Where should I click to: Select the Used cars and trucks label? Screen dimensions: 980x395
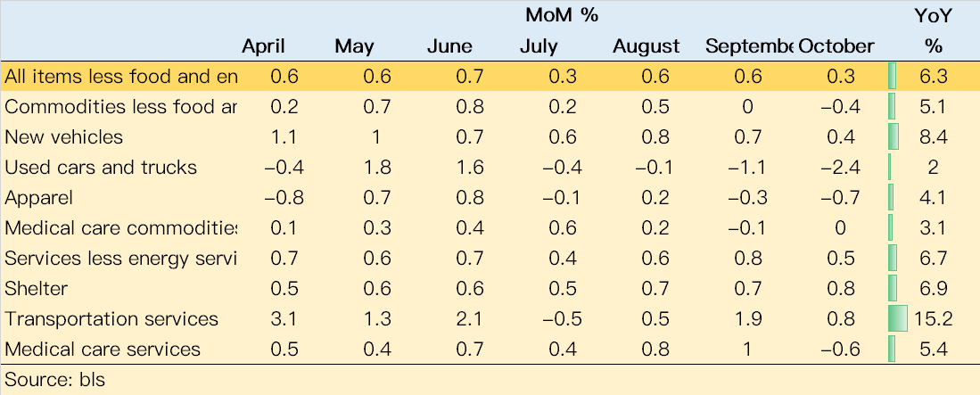pos(101,168)
